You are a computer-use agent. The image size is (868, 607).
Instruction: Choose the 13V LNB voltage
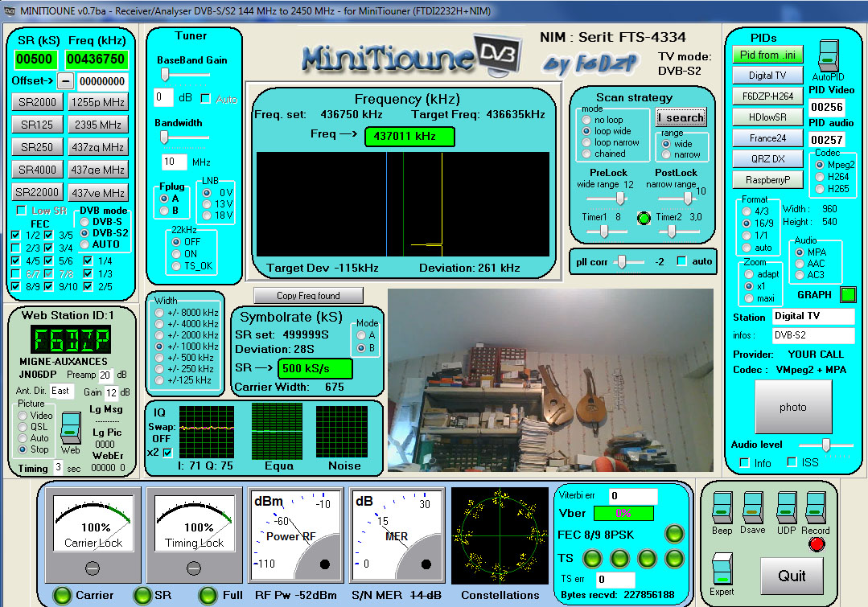(208, 204)
